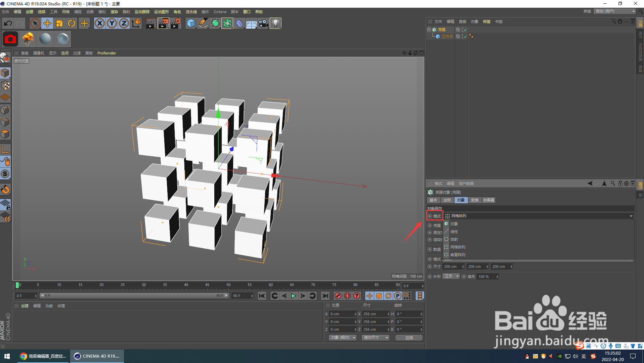Activate the Scale tool
Image resolution: width=644 pixels, height=363 pixels.
pyautogui.click(x=59, y=23)
